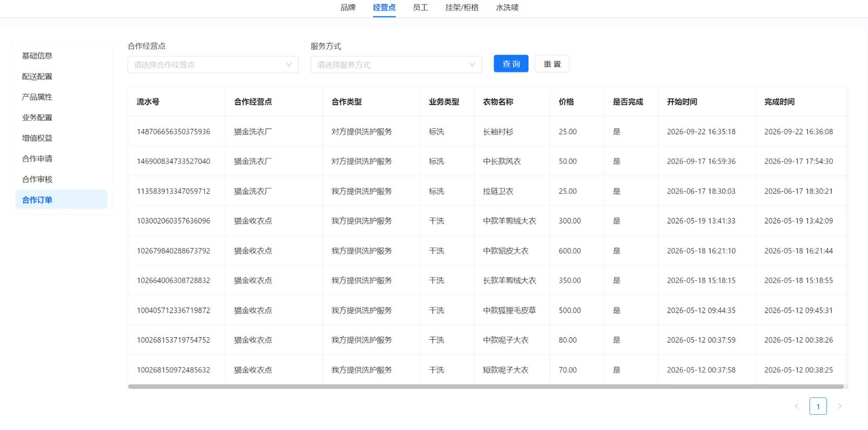Select order number 100405712336719872
Image resolution: width=868 pixels, height=430 pixels.
click(x=174, y=310)
